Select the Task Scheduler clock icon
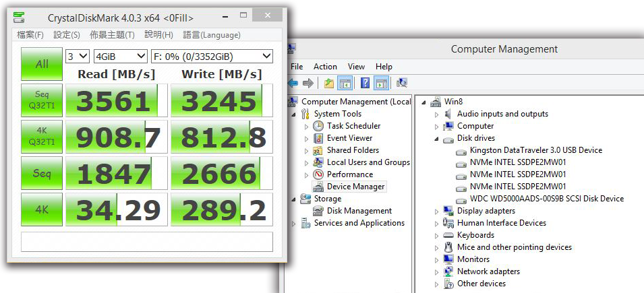The image size is (644, 293). pos(318,126)
